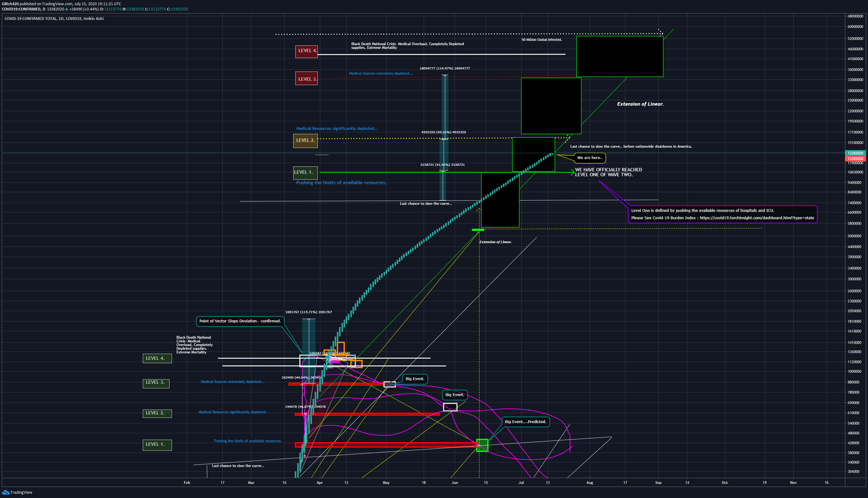Select the LEVEL 1. label on the green line
Screen dimensions: 868x498
pos(306,173)
